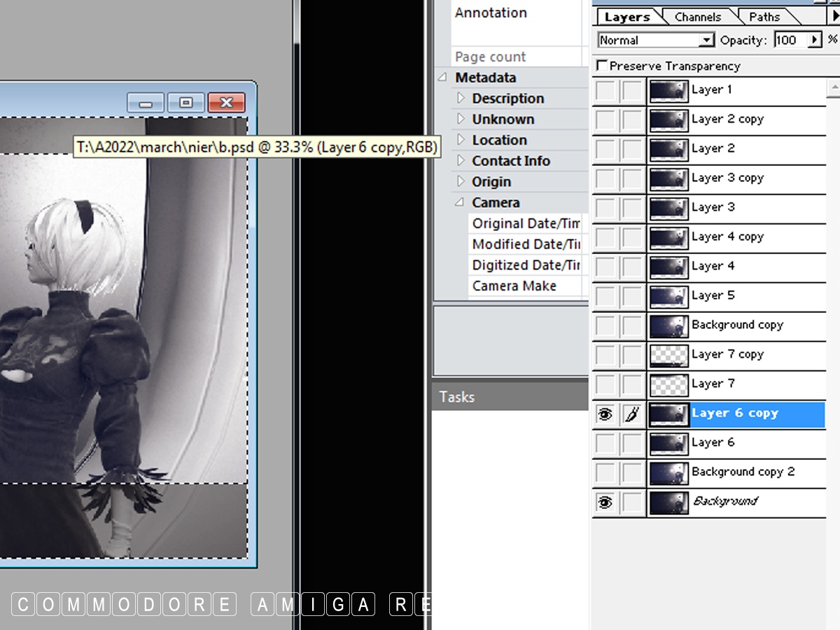Collapse the Camera metadata section

point(460,202)
